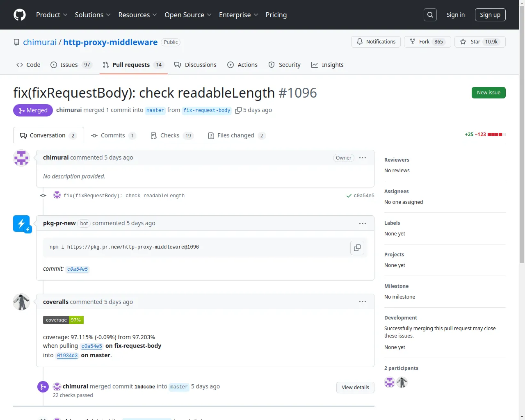Click the Public visibility label
Image resolution: width=525 pixels, height=420 pixels.
point(171,42)
